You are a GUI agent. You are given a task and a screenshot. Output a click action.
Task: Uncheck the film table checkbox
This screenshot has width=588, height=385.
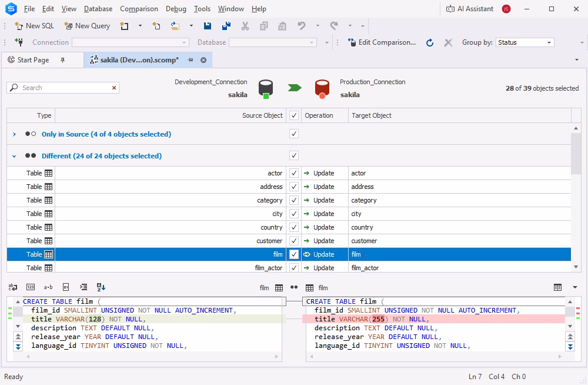tap(294, 254)
